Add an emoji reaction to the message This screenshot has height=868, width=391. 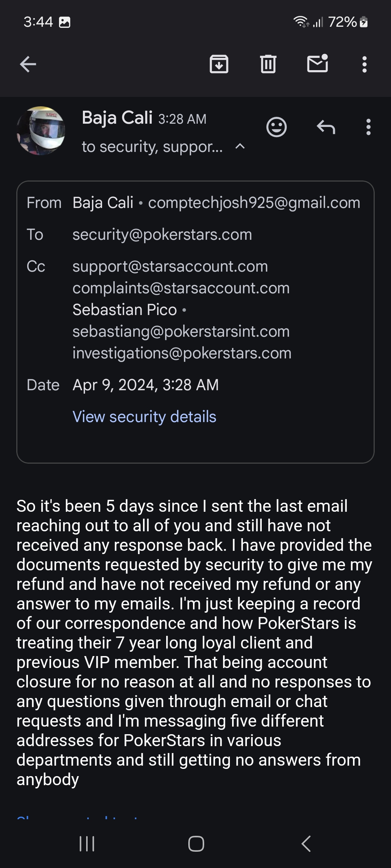[277, 127]
